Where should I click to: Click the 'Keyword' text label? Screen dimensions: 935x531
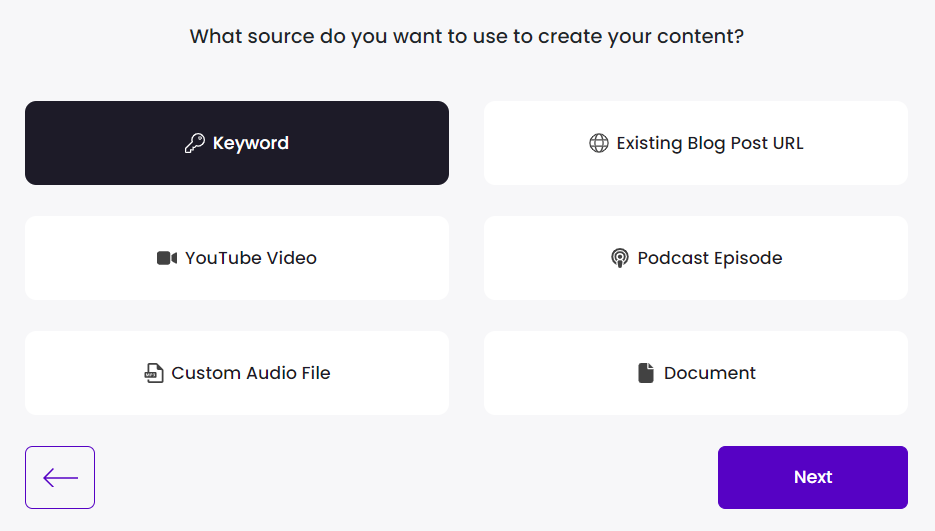click(251, 143)
